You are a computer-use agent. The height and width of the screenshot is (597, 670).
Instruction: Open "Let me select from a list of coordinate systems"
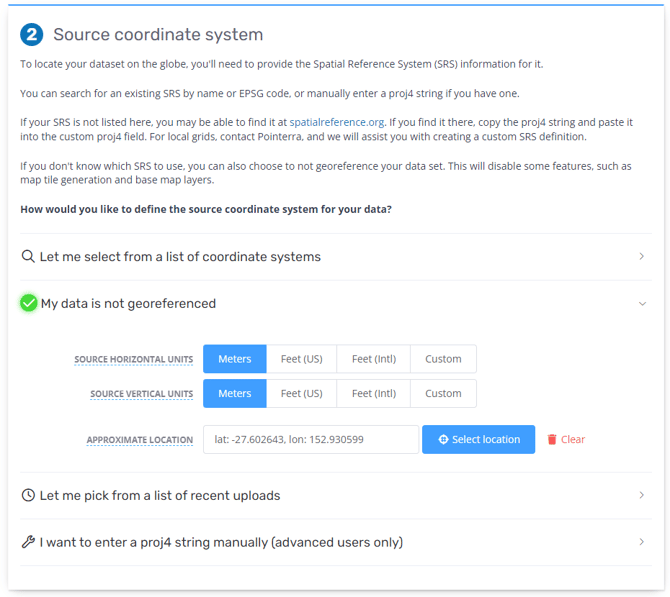(x=180, y=257)
